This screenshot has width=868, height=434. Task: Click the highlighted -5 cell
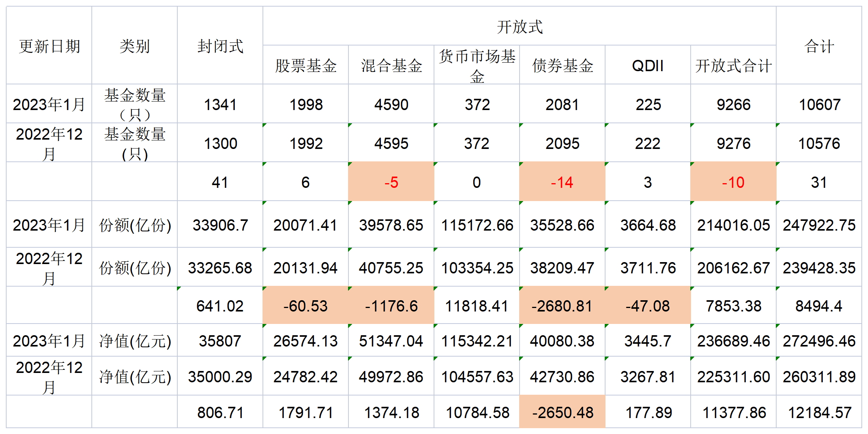coord(391,182)
